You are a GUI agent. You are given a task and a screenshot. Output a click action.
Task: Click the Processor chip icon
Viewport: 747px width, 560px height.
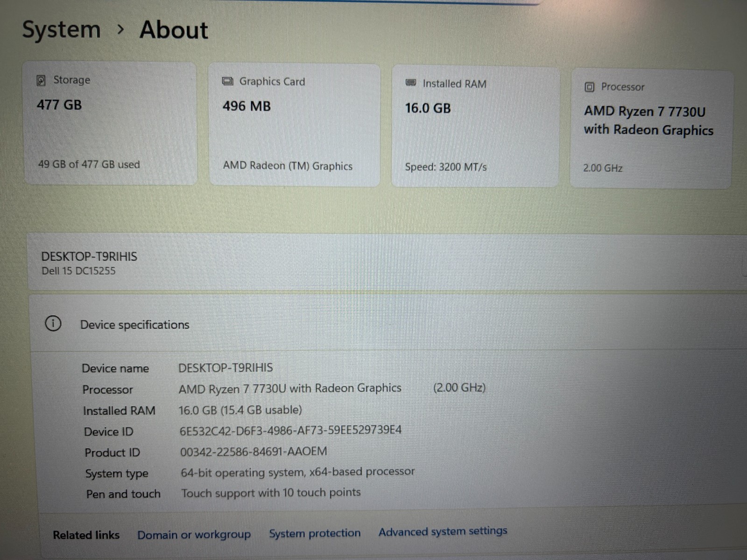pos(589,87)
